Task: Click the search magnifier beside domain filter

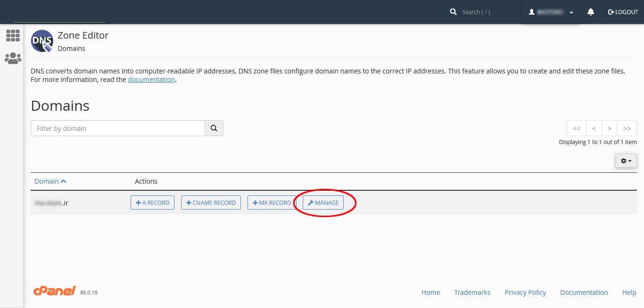Action: click(x=214, y=128)
